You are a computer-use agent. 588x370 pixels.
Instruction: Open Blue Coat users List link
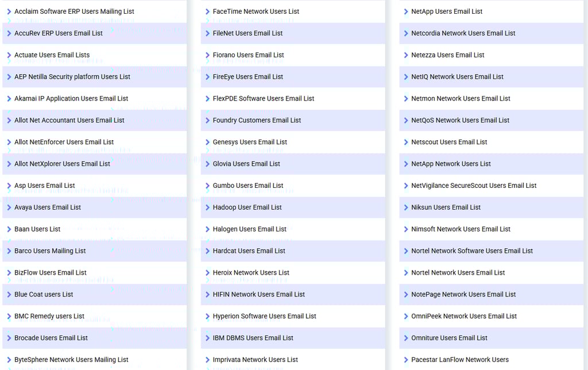pos(44,295)
